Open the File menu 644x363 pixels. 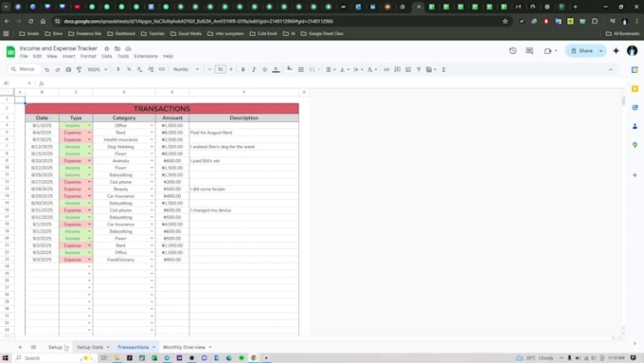[x=24, y=56]
